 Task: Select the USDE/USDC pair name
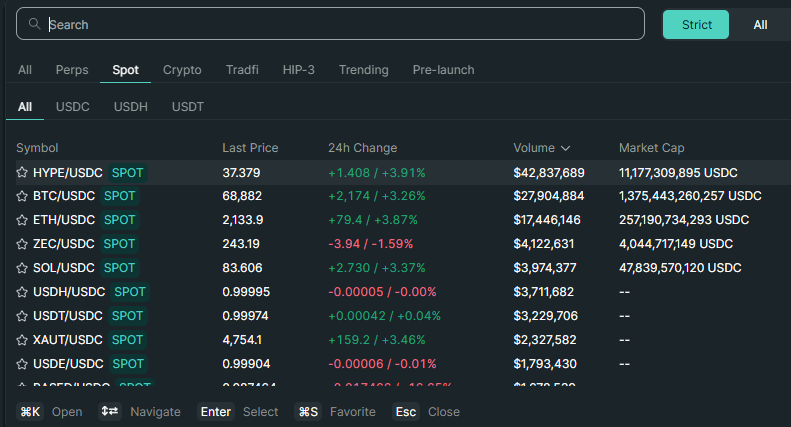pyautogui.click(x=68, y=364)
